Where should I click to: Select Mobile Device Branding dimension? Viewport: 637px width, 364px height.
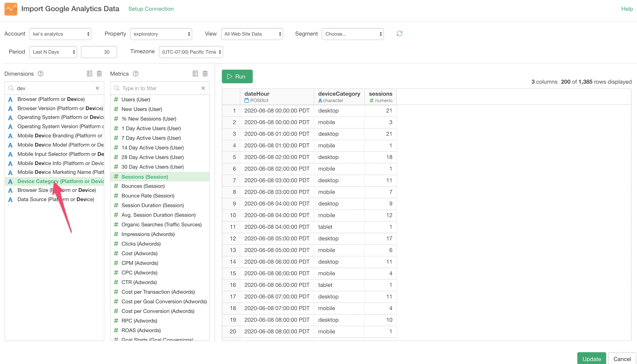click(54, 136)
